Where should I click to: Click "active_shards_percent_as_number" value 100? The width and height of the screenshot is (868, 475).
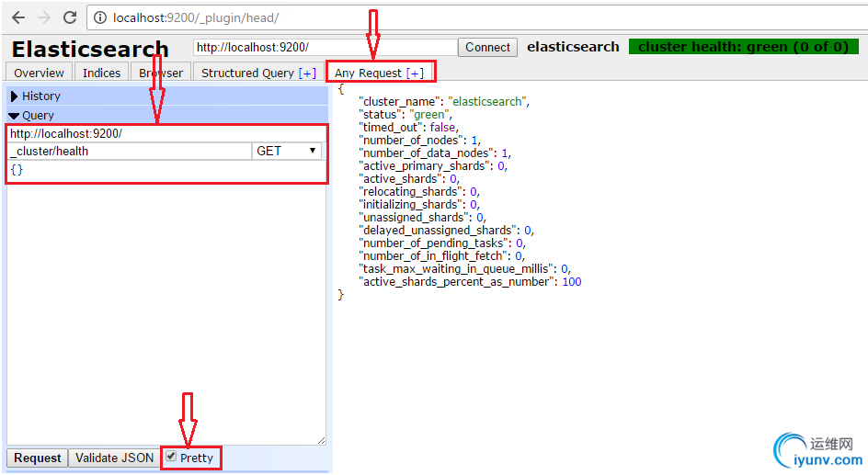pyautogui.click(x=572, y=282)
